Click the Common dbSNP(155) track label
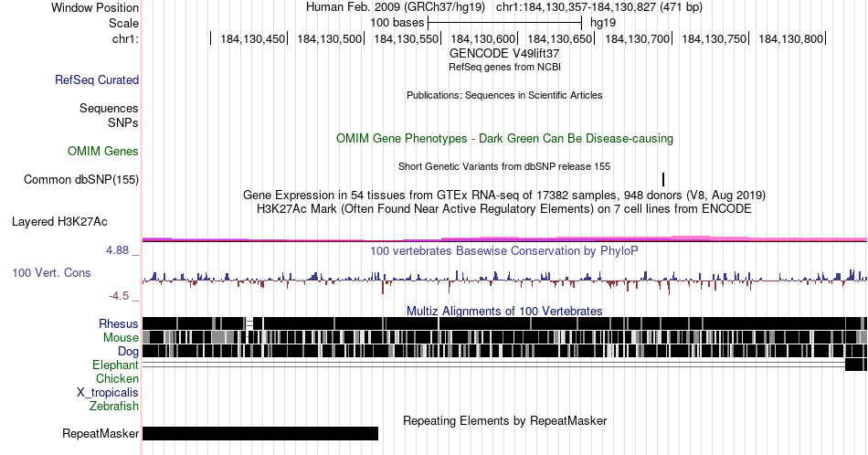Viewport: 868px width, 455px height. [x=81, y=179]
